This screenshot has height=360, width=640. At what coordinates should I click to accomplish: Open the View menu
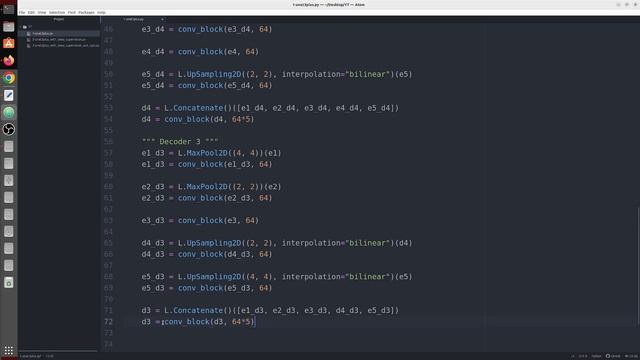click(x=42, y=12)
